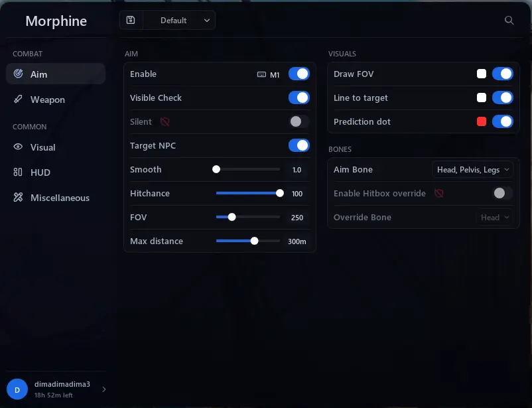Click the dimadimadima3 username

[62, 384]
